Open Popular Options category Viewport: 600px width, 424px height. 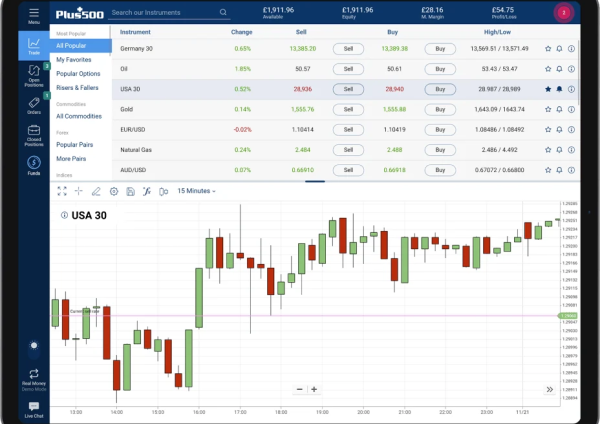click(78, 73)
